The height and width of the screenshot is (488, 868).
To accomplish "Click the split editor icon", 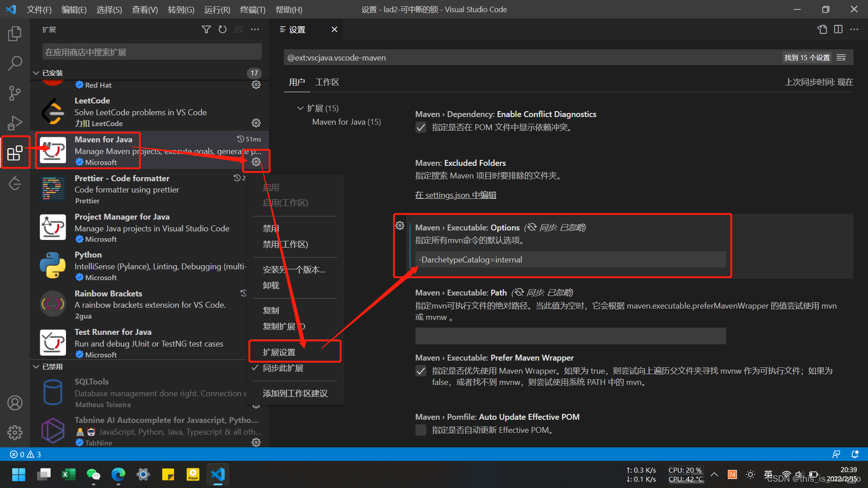I will [838, 30].
